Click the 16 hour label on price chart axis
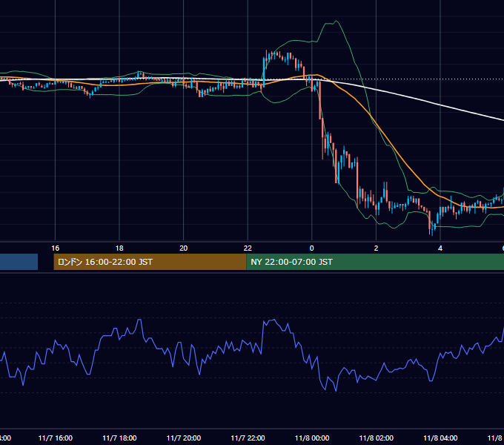 [56, 248]
